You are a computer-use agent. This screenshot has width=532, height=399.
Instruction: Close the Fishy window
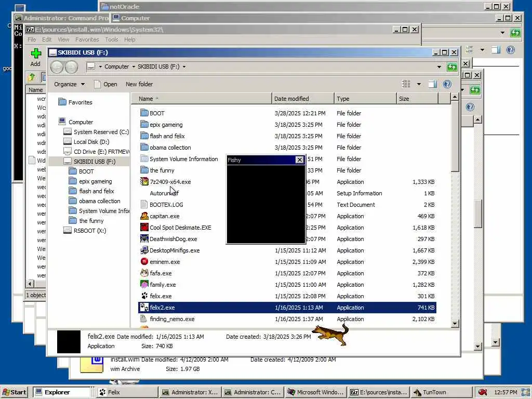coord(299,160)
